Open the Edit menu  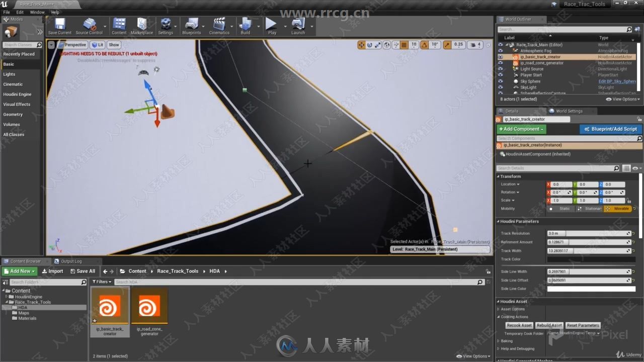tap(20, 12)
